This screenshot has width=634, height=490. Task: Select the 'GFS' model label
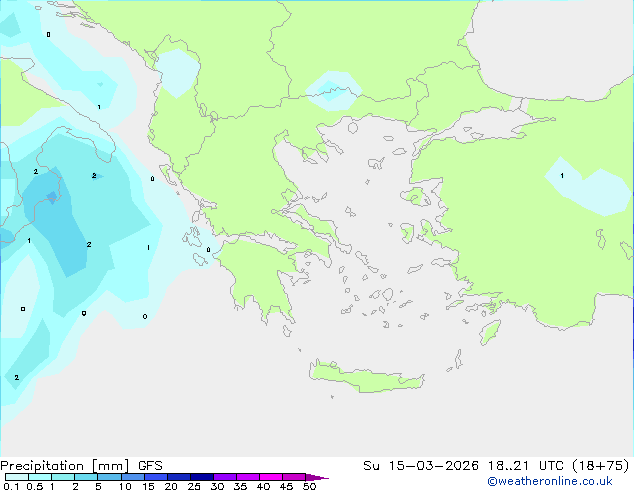click(x=150, y=466)
